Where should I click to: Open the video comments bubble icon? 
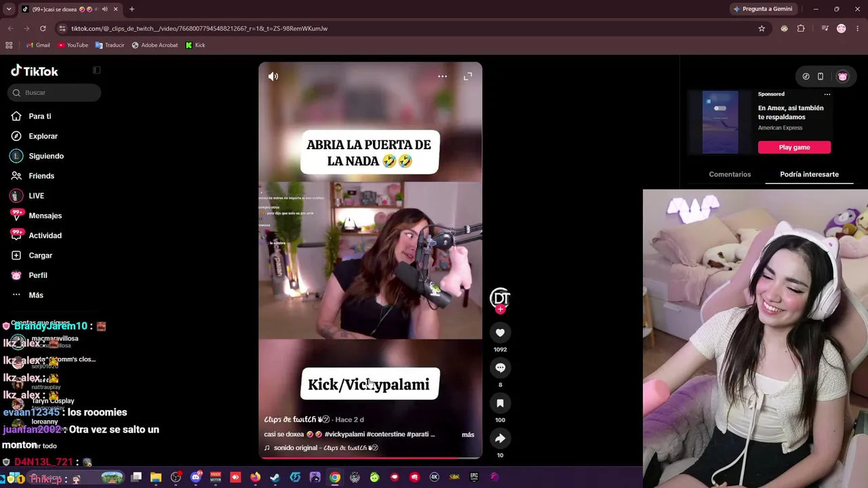pos(500,368)
